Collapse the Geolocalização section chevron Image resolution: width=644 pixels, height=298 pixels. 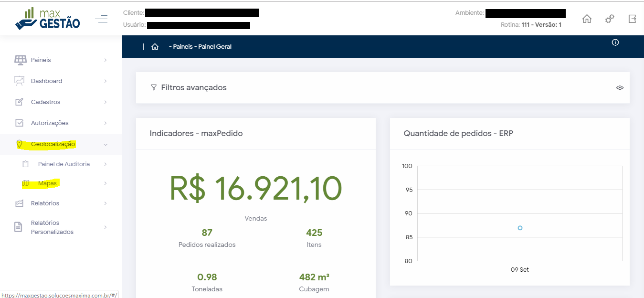[106, 144]
